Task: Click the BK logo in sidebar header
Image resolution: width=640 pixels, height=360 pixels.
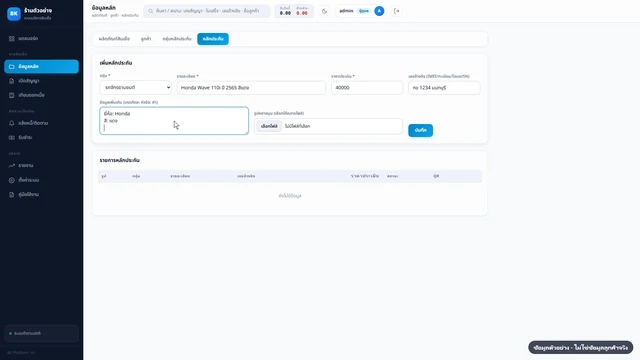Action: (14, 13)
